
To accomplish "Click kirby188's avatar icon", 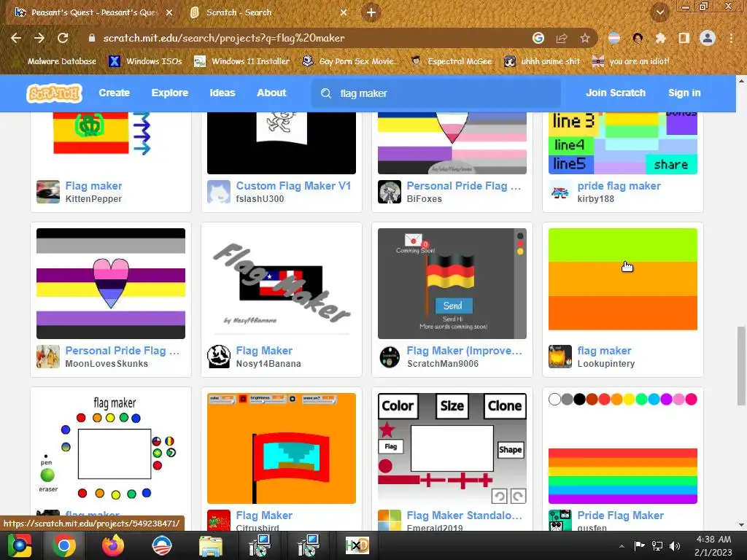I will (560, 192).
